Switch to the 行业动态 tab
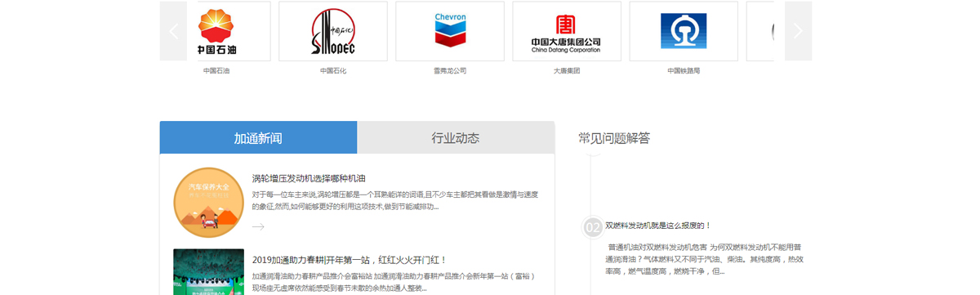980x295 pixels. (456, 137)
